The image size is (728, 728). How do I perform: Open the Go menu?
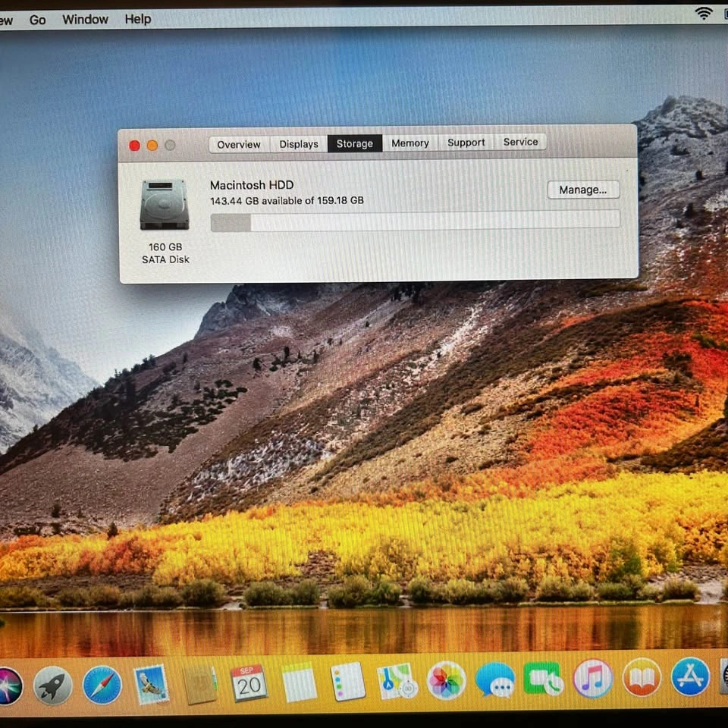click(x=38, y=20)
